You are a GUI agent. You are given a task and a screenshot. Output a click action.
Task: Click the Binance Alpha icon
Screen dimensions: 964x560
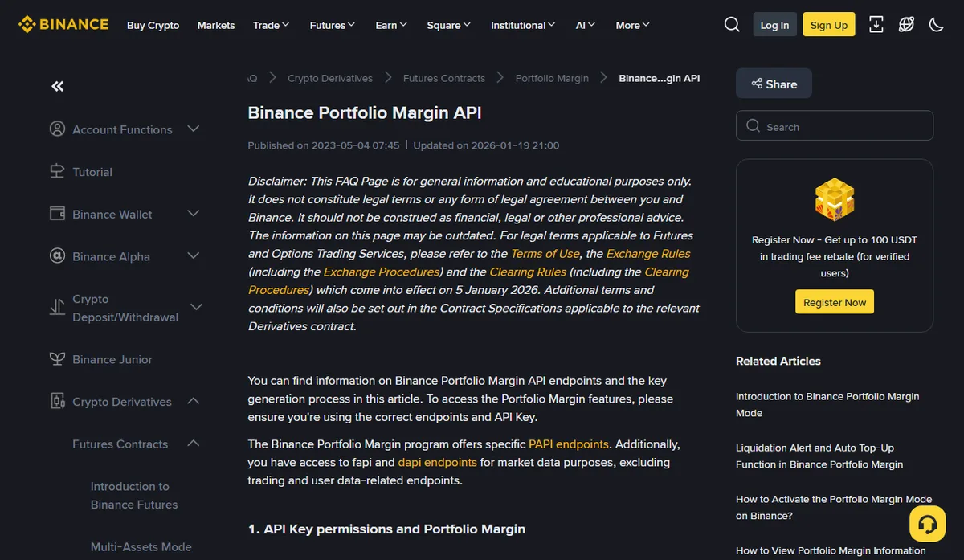click(x=57, y=256)
